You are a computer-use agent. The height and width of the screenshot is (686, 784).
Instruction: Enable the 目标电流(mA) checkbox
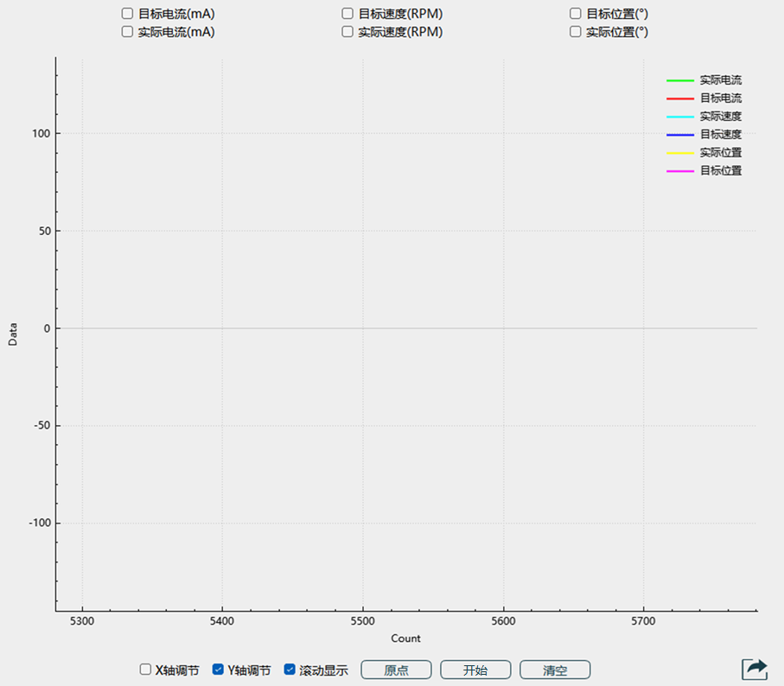click(127, 14)
